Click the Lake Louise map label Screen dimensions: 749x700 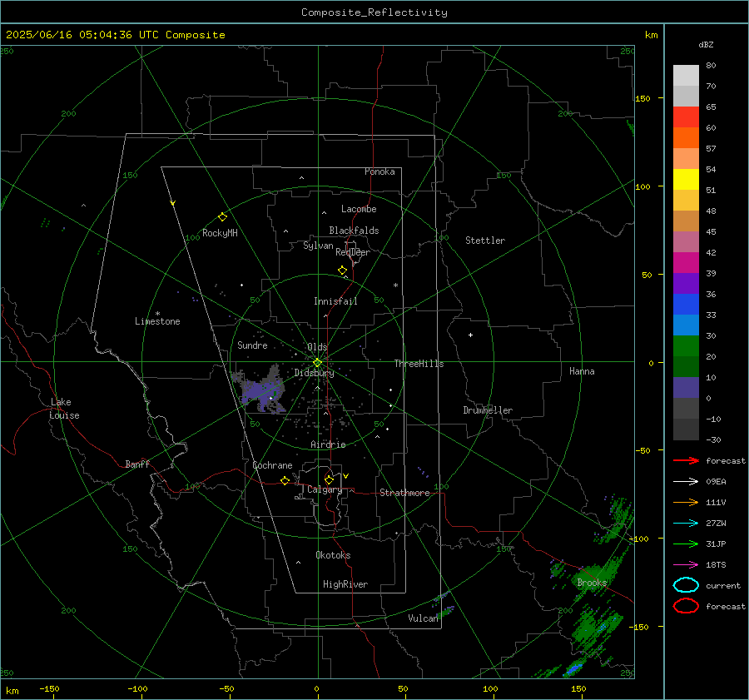pos(64,409)
